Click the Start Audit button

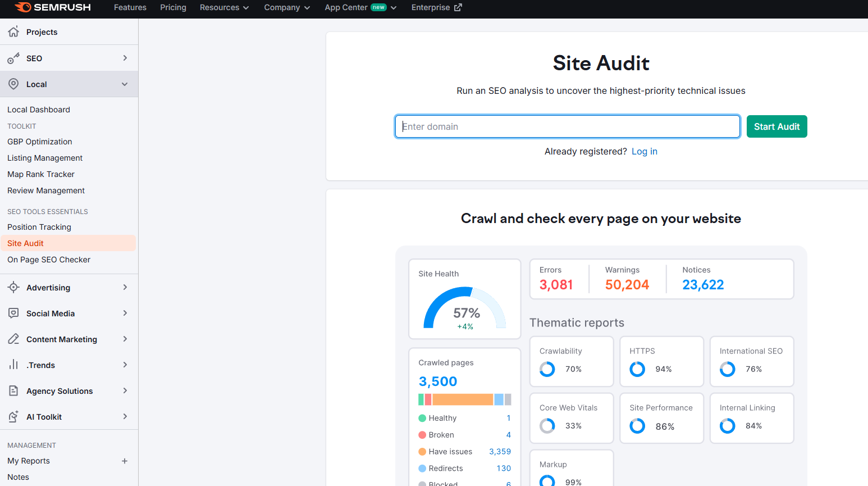click(776, 126)
